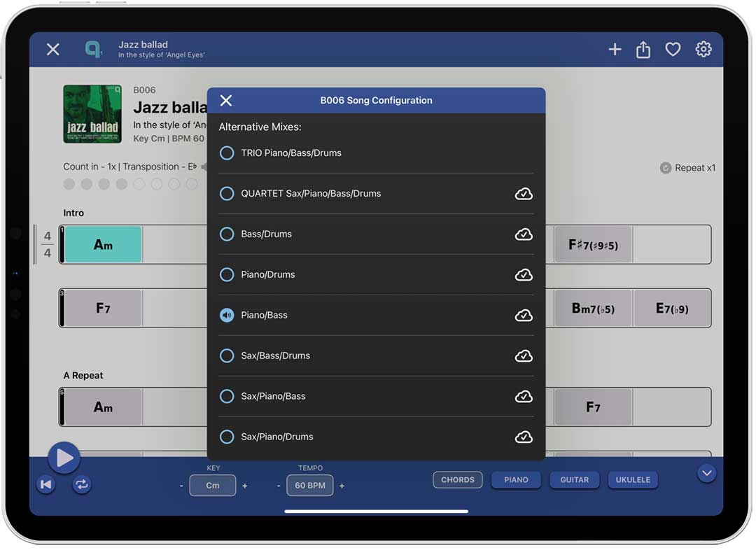Close the Song Configuration dialog
Screen dimensions: 756x550
226,101
